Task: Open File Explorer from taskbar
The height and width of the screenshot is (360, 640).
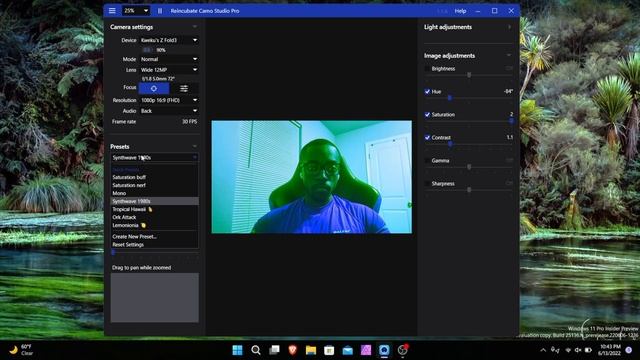Action: (x=311, y=350)
